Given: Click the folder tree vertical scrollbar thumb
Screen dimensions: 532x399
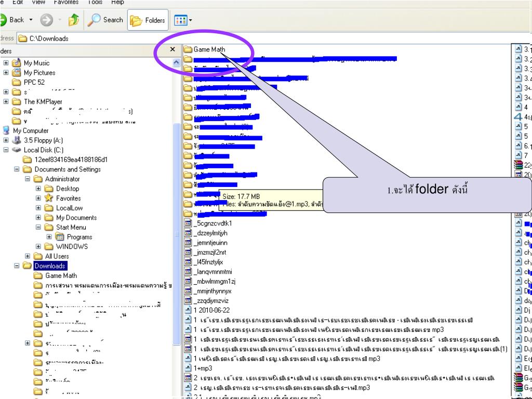Looking at the screenshot, I should (x=177, y=234).
